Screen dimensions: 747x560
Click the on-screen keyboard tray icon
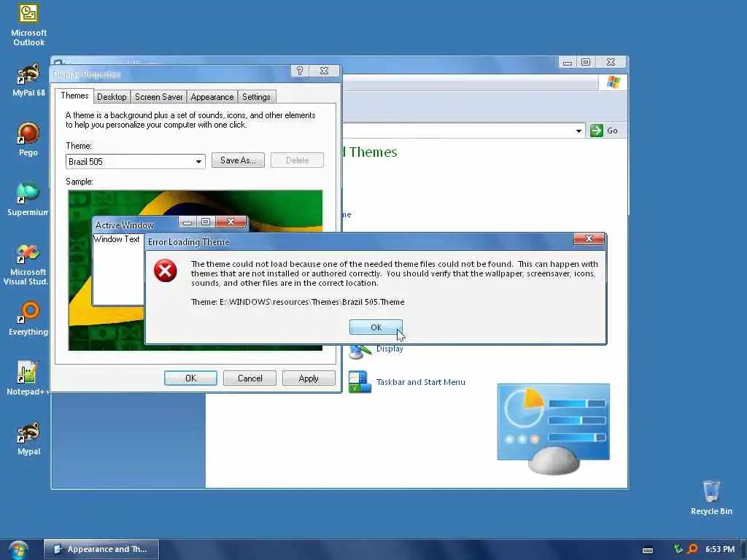[x=648, y=550]
